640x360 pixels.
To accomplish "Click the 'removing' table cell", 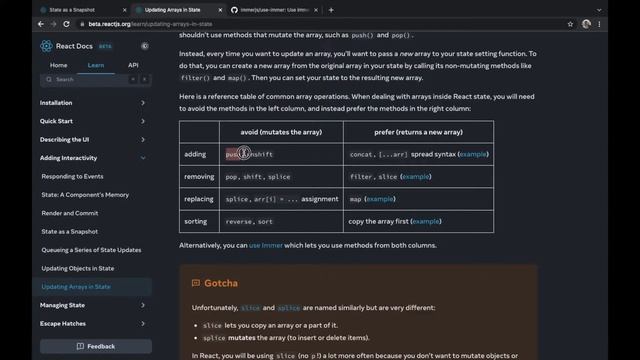I will 199,177.
